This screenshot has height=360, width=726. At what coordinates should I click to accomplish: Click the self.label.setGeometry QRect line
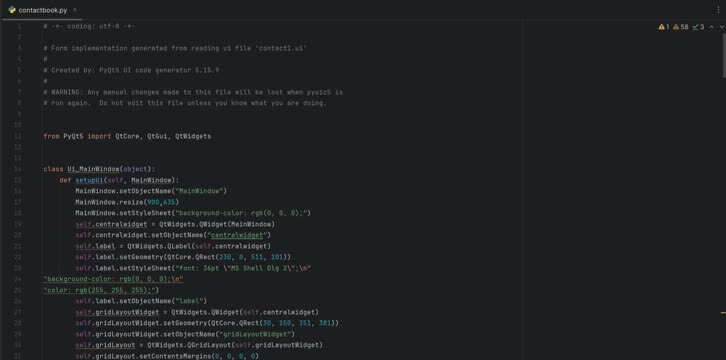[x=183, y=257]
